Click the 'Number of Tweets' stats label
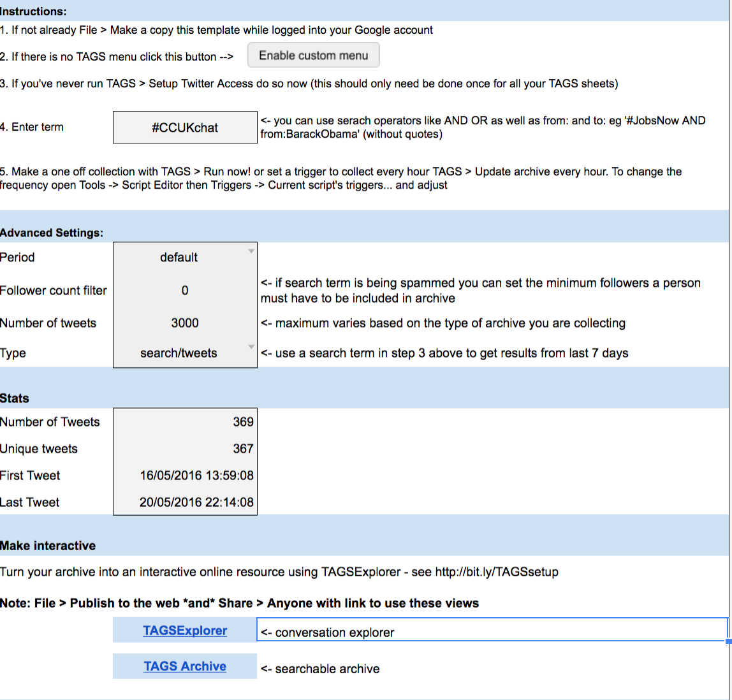The height and width of the screenshot is (700, 732). (50, 422)
